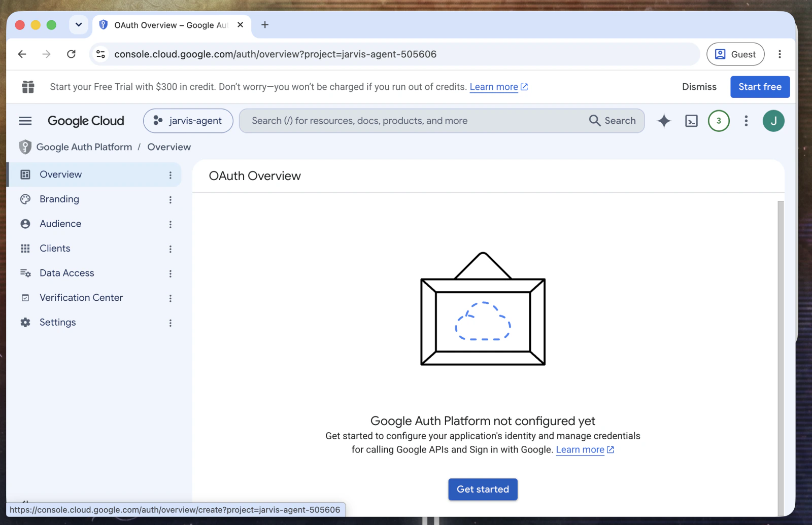Open Data Access section in sidebar
The image size is (812, 525).
coord(94,273)
